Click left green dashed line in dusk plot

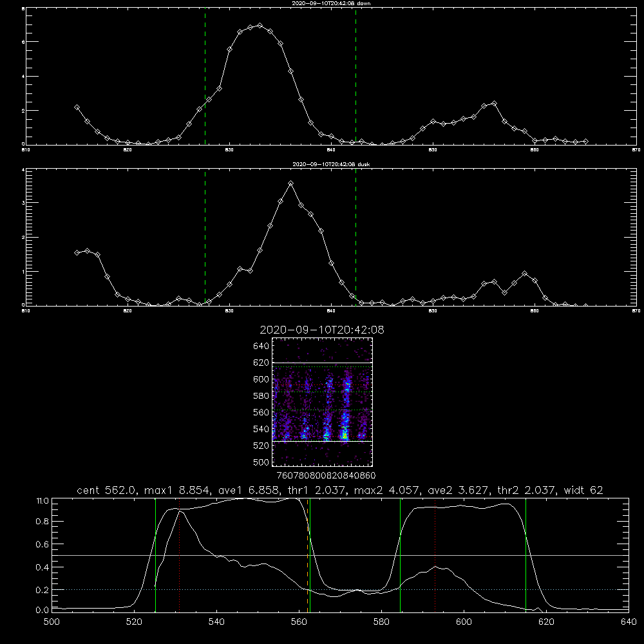(x=205, y=238)
